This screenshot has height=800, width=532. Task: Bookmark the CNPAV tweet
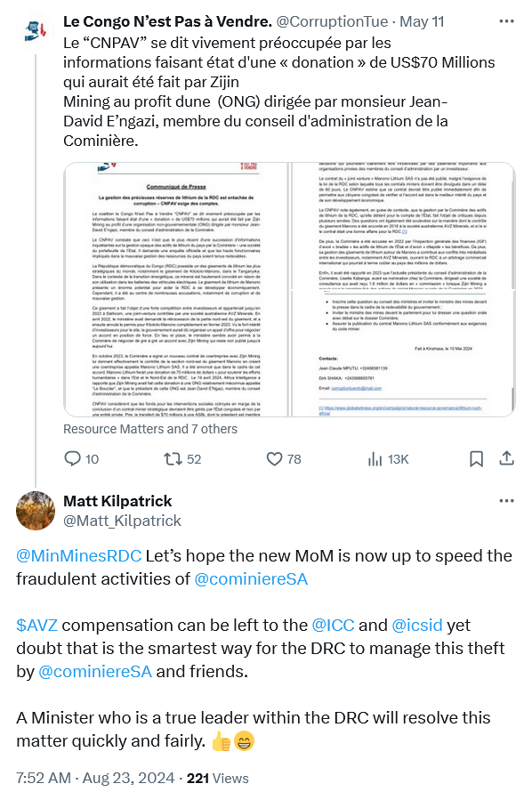click(x=476, y=458)
